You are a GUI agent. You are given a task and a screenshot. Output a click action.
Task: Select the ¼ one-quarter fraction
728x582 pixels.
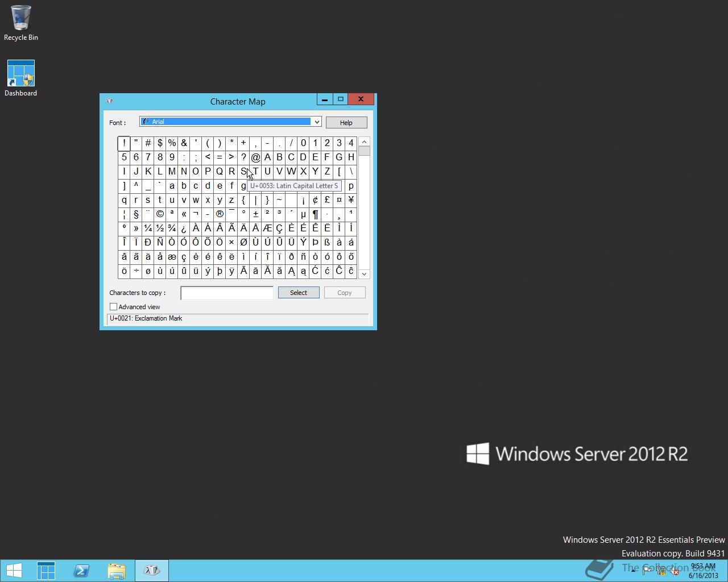pyautogui.click(x=148, y=228)
